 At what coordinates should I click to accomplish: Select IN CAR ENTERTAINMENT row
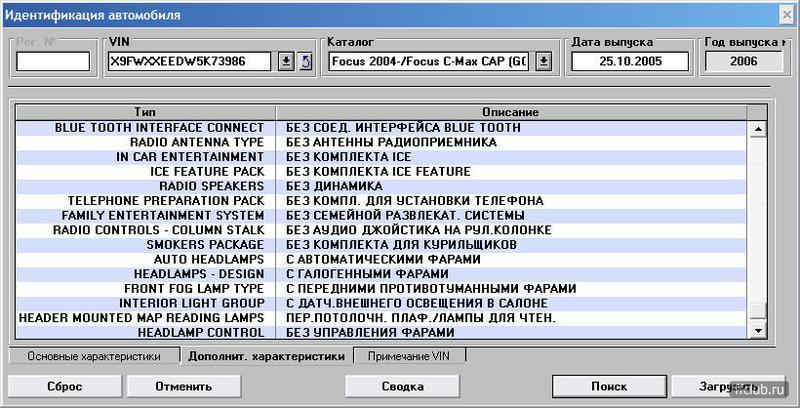click(383, 157)
